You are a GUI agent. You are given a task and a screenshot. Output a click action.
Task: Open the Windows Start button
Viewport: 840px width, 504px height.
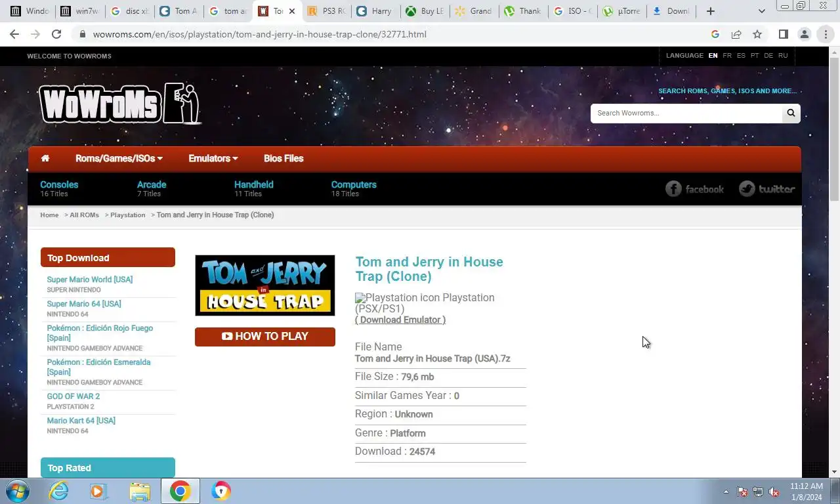pyautogui.click(x=17, y=491)
